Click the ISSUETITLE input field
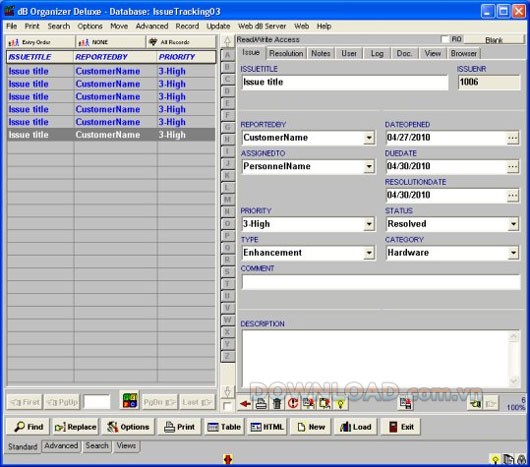Image resolution: width=530 pixels, height=467 pixels. pos(345,82)
